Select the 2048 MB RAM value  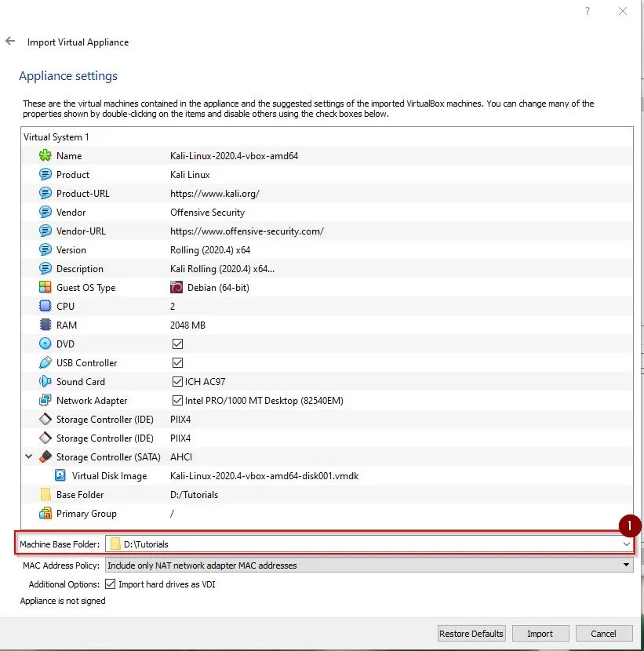coord(187,325)
